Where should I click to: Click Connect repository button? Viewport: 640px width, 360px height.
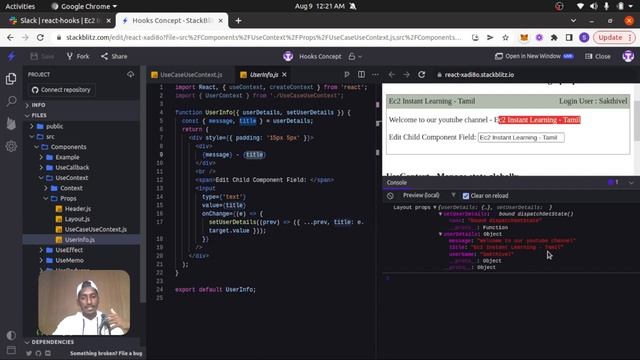[x=62, y=90]
